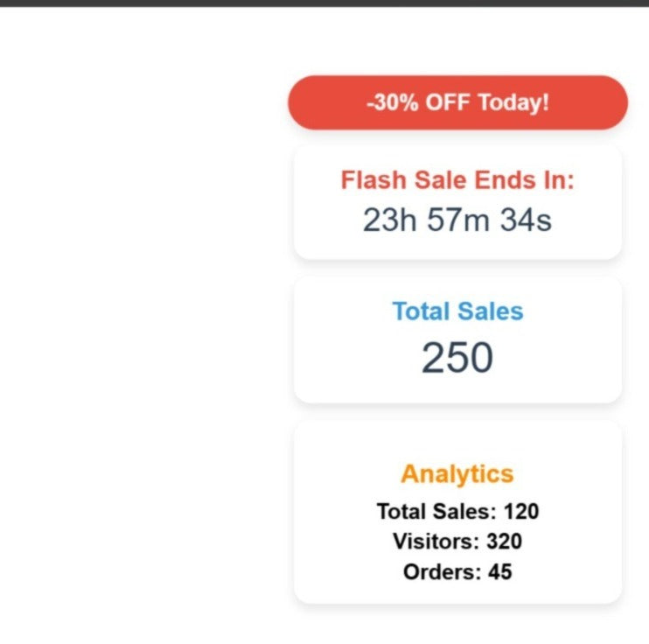The width and height of the screenshot is (649, 644).
Task: Click the blue "Total Sales" card heading
Action: click(457, 311)
